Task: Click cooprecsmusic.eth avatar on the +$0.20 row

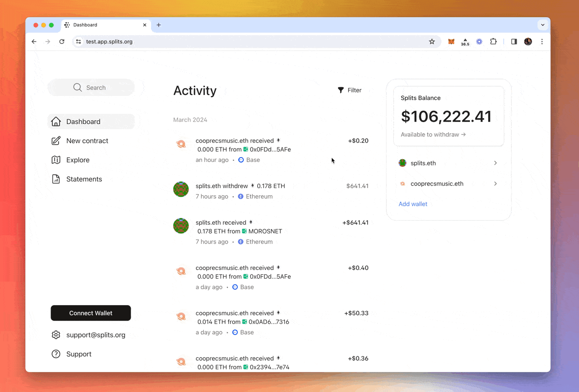Action: 181,144
